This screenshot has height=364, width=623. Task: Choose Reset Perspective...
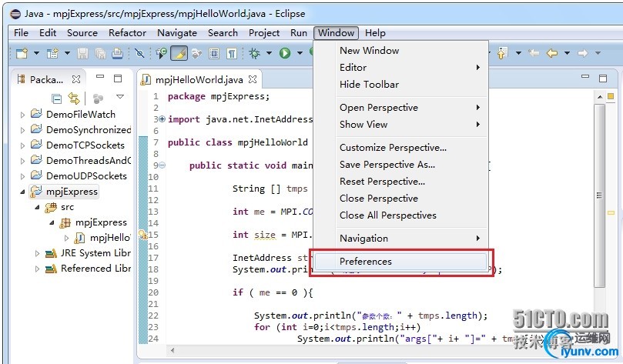400,182
